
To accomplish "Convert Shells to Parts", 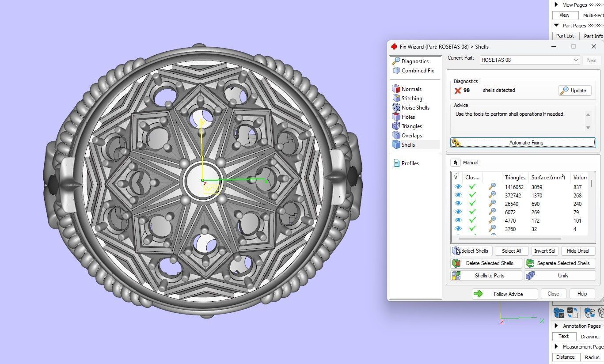I will click(x=486, y=276).
